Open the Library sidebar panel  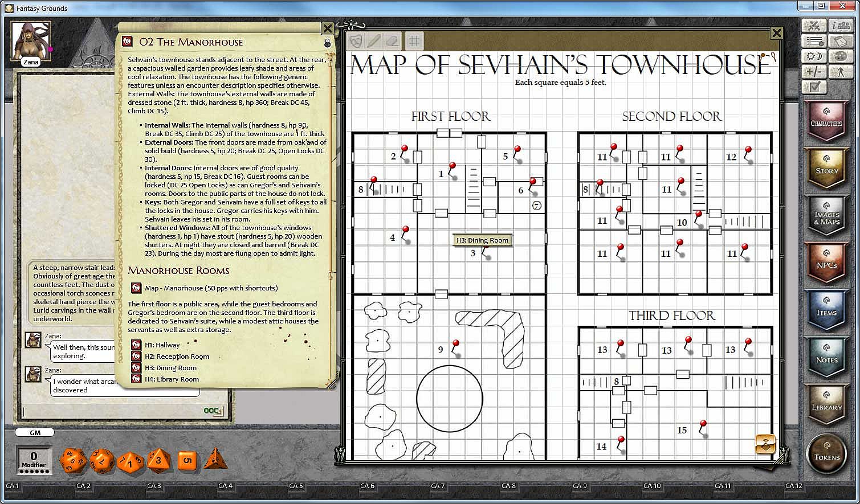point(827,404)
